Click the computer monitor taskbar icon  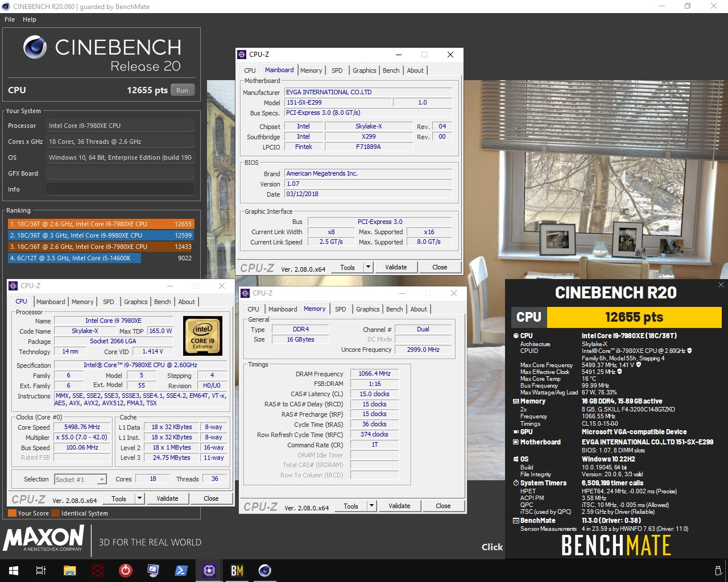pyautogui.click(x=153, y=571)
